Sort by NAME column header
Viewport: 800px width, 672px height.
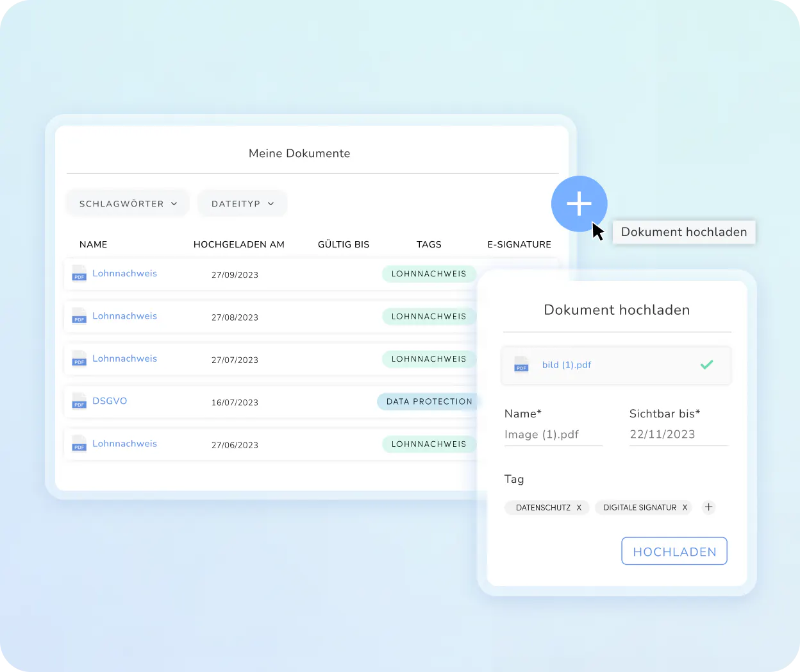coord(93,244)
